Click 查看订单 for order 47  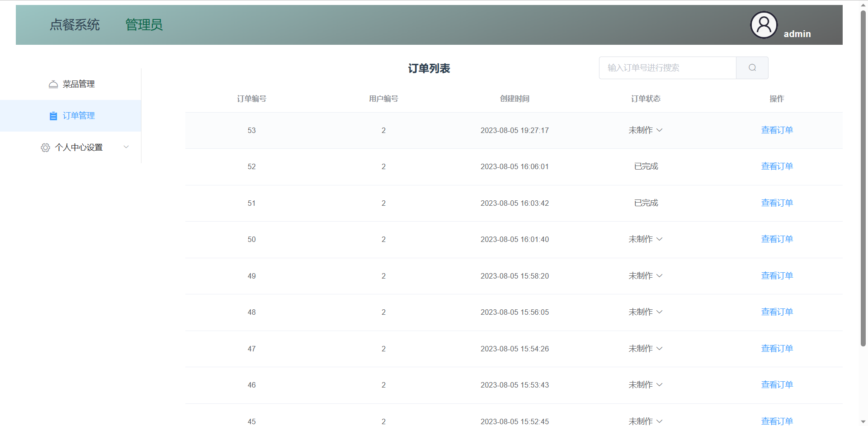click(x=777, y=349)
